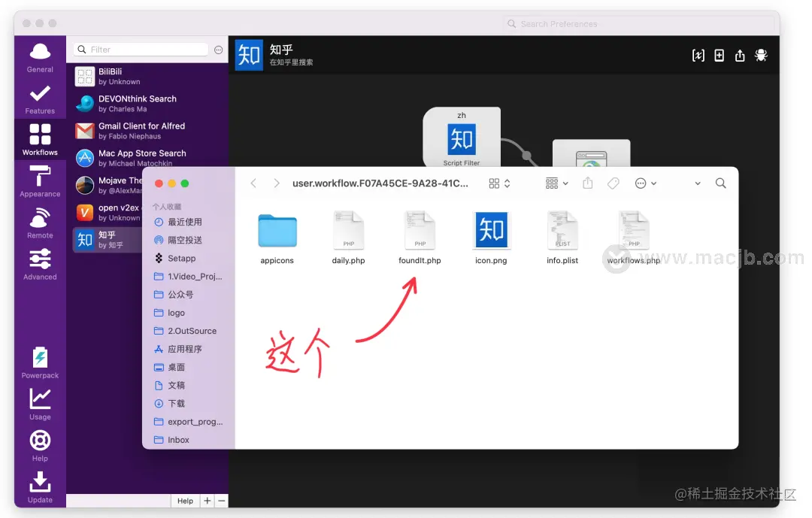Click the workflow Filter field
812x518 pixels.
[141, 50]
